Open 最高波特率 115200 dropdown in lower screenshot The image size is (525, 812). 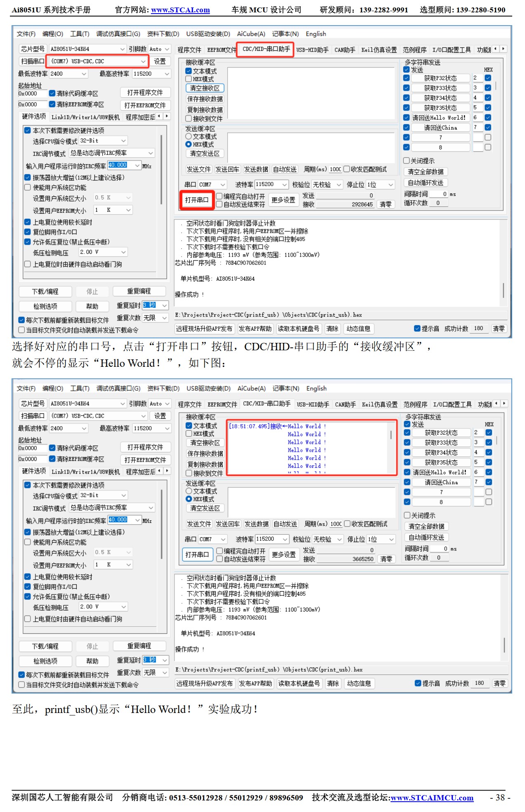(151, 428)
